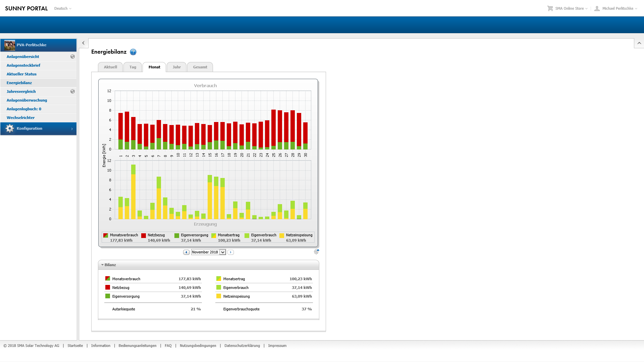Switch to the Jahr tab

[x=176, y=67]
